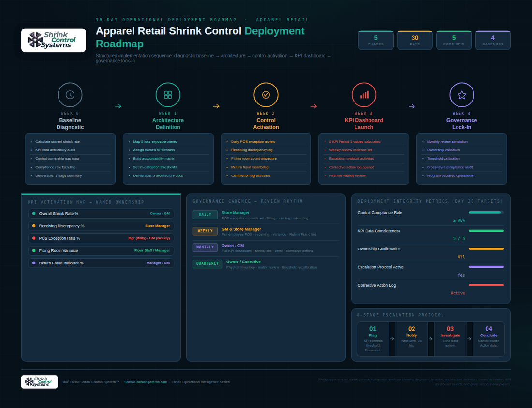Click the Escalation Protocol Active progress bar
Viewport: 532px width, 408px height.
pyautogui.click(x=486, y=267)
